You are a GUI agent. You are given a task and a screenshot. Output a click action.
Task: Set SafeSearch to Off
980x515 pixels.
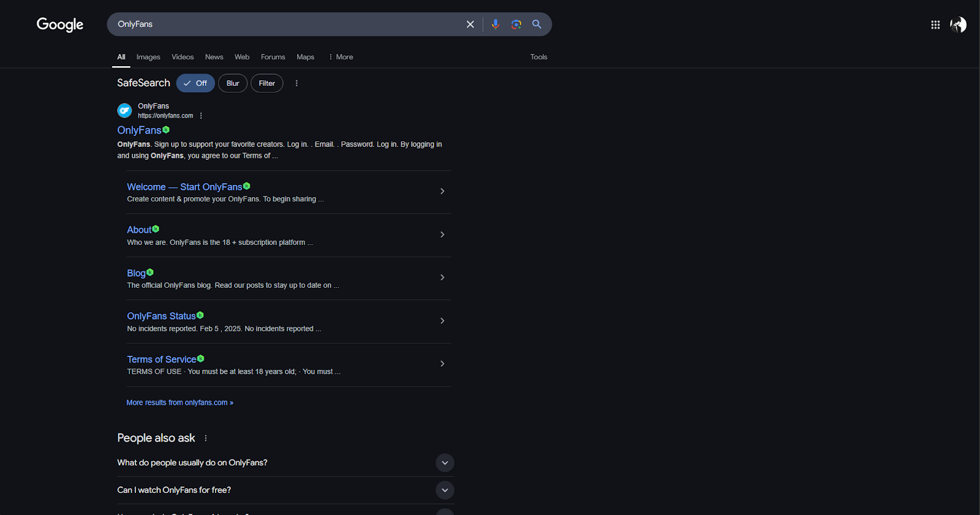click(x=195, y=83)
